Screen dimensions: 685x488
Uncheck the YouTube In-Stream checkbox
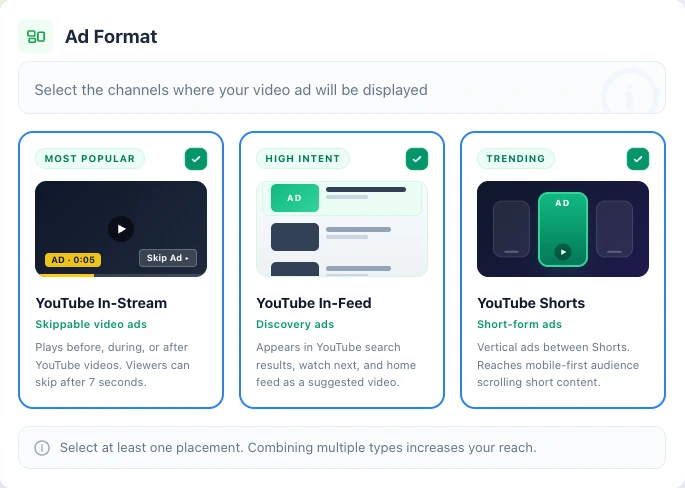[196, 159]
